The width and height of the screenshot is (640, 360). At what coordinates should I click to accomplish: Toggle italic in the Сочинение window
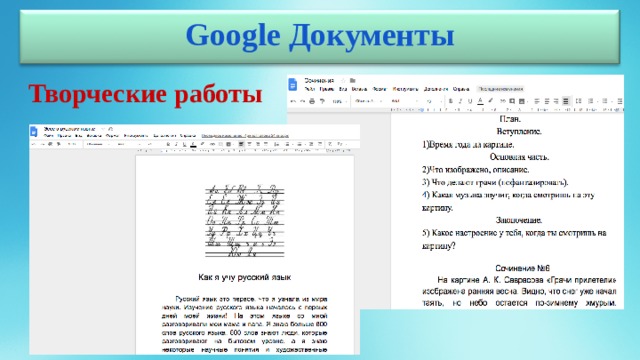coord(460,101)
